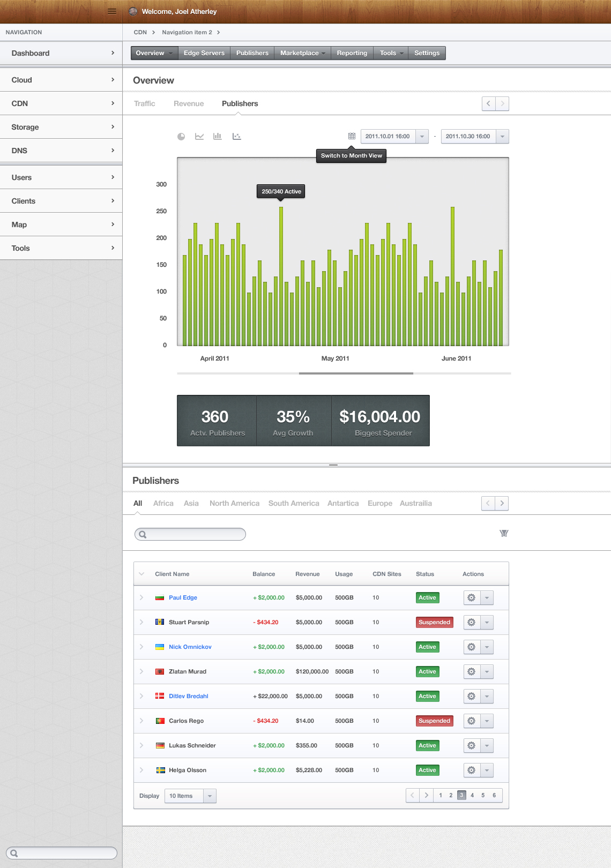611x868 pixels.
Task: Open the Overview menu in top bar
Action: click(x=154, y=53)
